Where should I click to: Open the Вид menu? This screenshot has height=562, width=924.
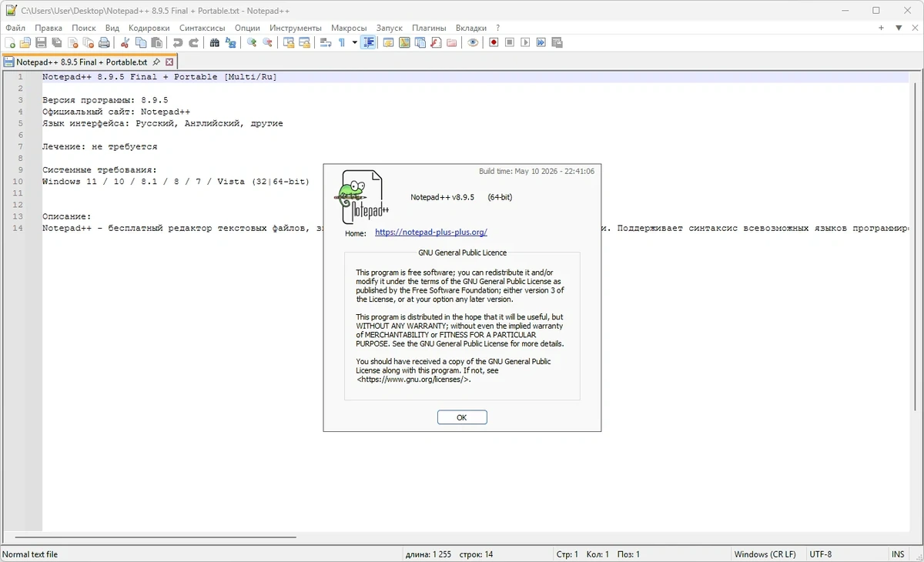[112, 28]
